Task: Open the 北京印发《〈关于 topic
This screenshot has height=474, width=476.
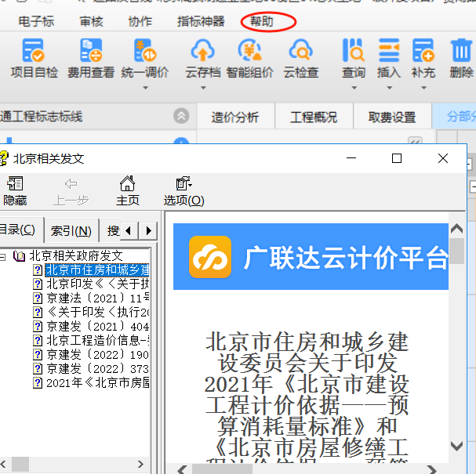Action: [98, 284]
